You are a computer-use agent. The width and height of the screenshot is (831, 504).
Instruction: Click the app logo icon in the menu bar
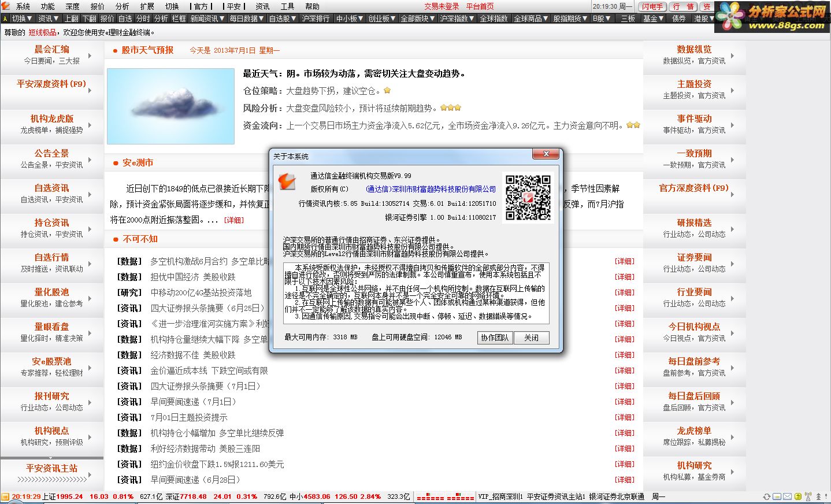click(x=6, y=6)
